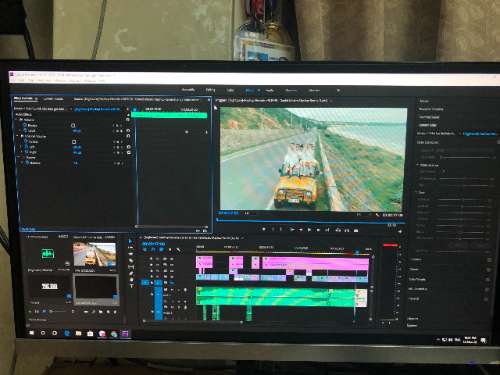Open the Program monitor zoom level dropdown

click(x=247, y=213)
